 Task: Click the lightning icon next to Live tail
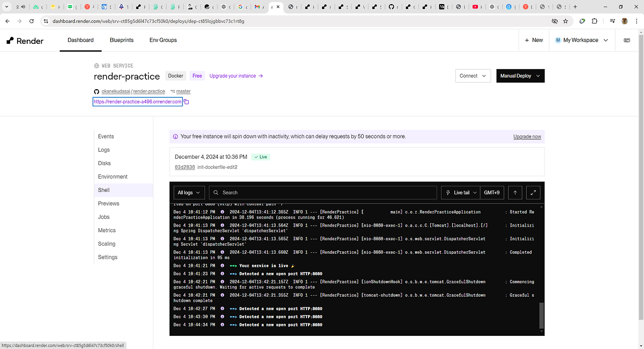(x=447, y=192)
